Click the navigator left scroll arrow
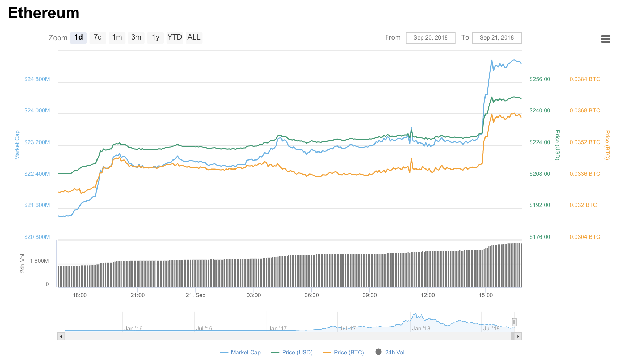The height and width of the screenshot is (364, 624). [61, 336]
